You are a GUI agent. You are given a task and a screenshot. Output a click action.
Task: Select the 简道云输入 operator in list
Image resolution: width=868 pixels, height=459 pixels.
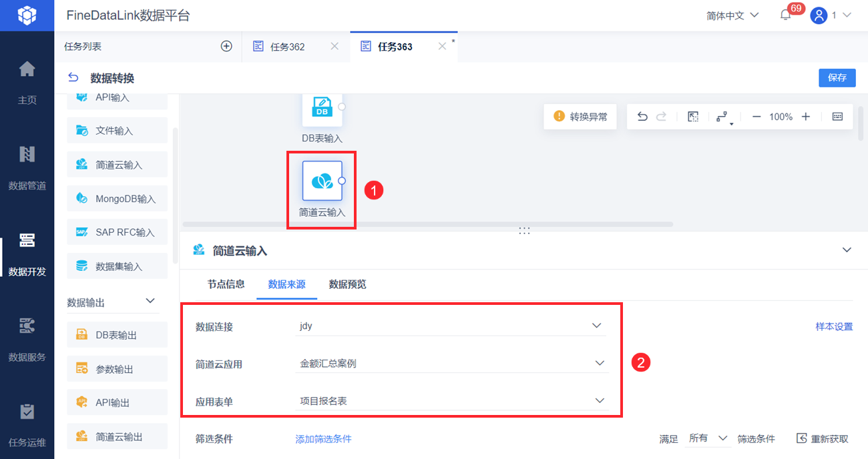(117, 164)
